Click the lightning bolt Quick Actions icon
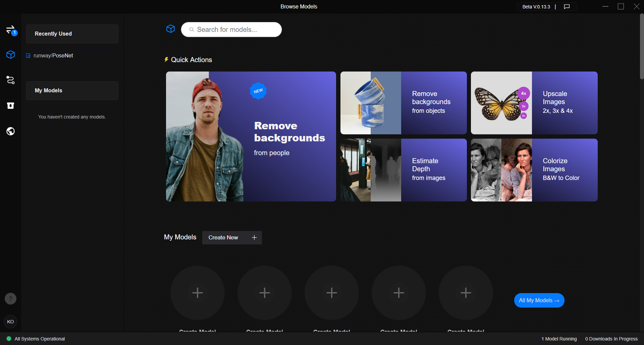Viewport: 644px width, 345px height. click(167, 59)
